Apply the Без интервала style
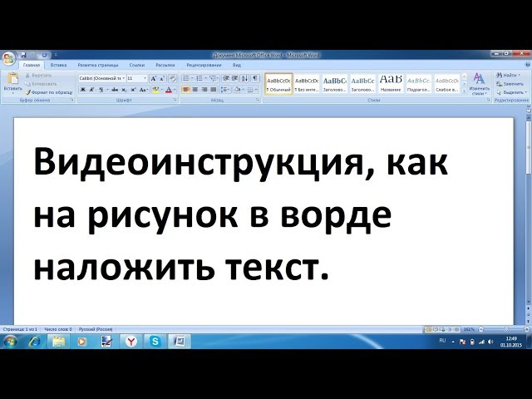 click(307, 84)
